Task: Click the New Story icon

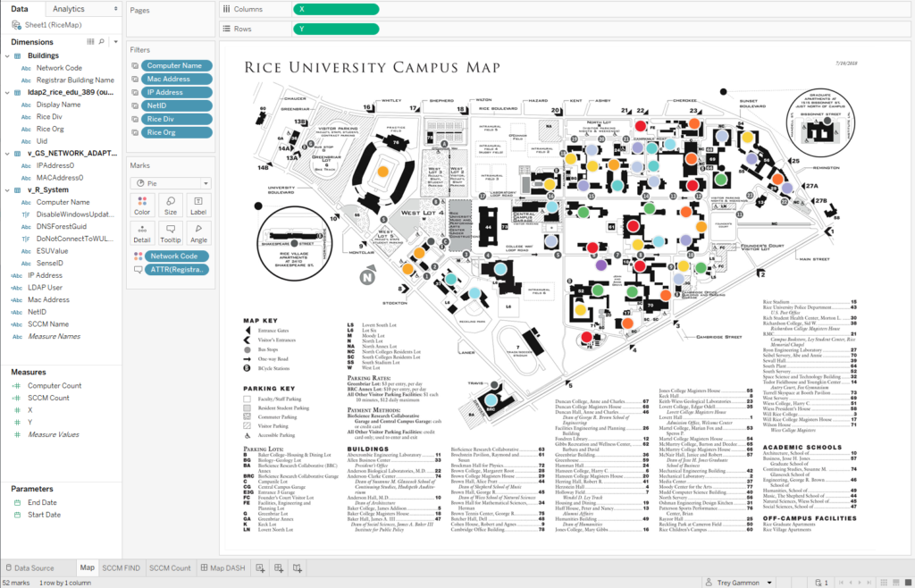Action: pyautogui.click(x=298, y=568)
